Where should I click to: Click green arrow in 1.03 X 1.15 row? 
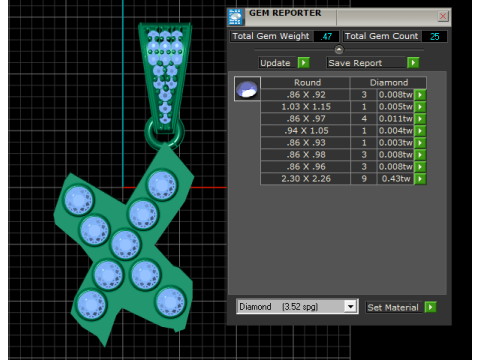420,107
